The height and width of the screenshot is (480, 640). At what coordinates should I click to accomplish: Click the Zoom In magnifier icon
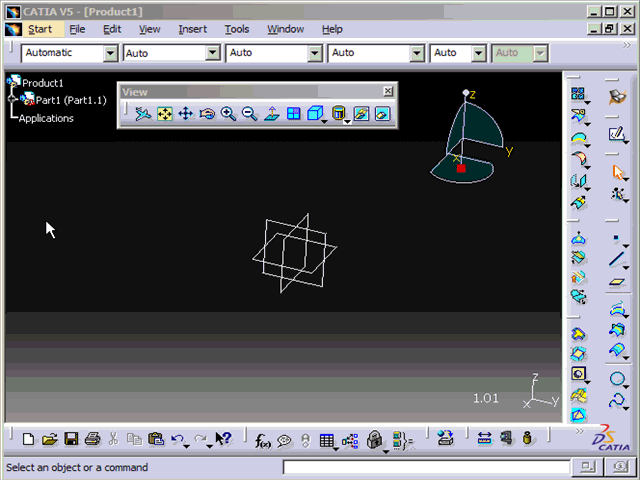pos(228,113)
